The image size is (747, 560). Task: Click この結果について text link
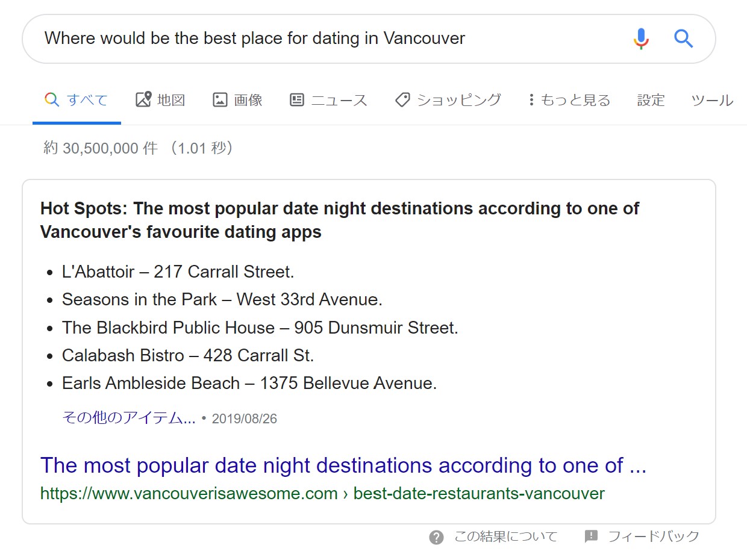(506, 537)
